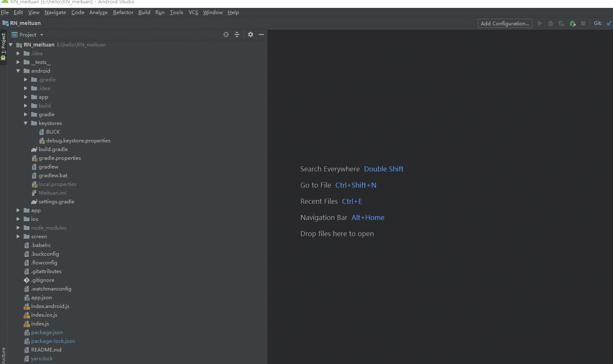Open the Refactor menu
The height and width of the screenshot is (364, 613).
tap(123, 12)
